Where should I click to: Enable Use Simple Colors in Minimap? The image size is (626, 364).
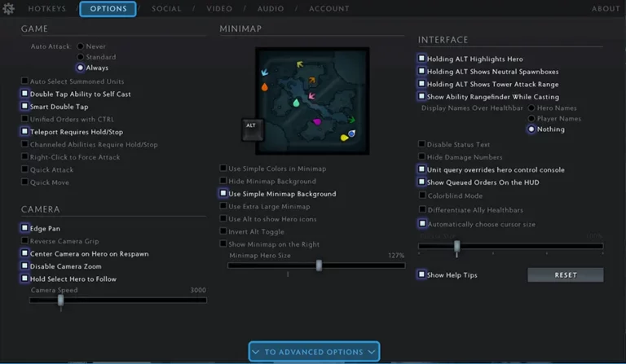[x=223, y=168]
